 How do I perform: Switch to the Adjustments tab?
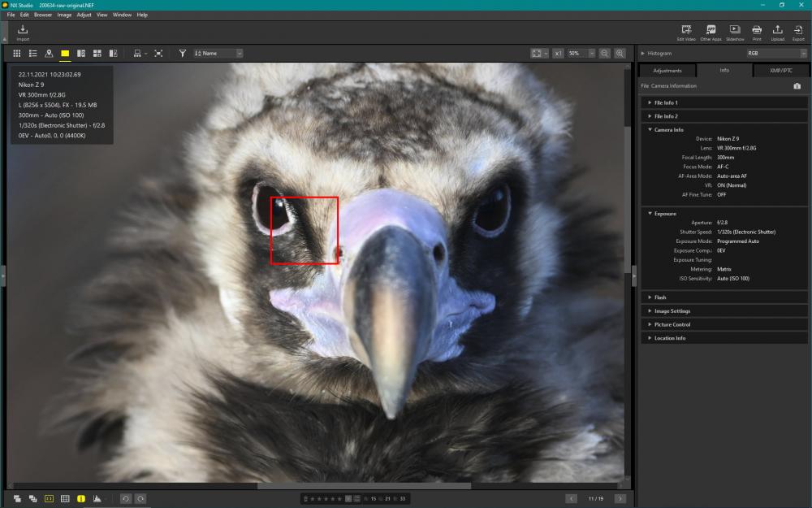pos(667,71)
